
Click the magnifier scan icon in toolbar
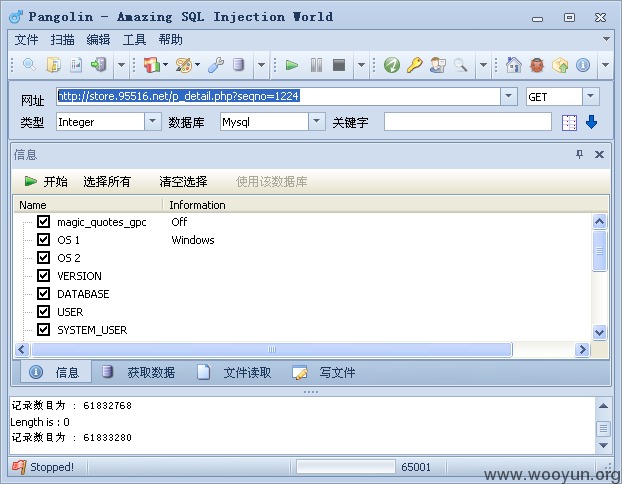(29, 65)
